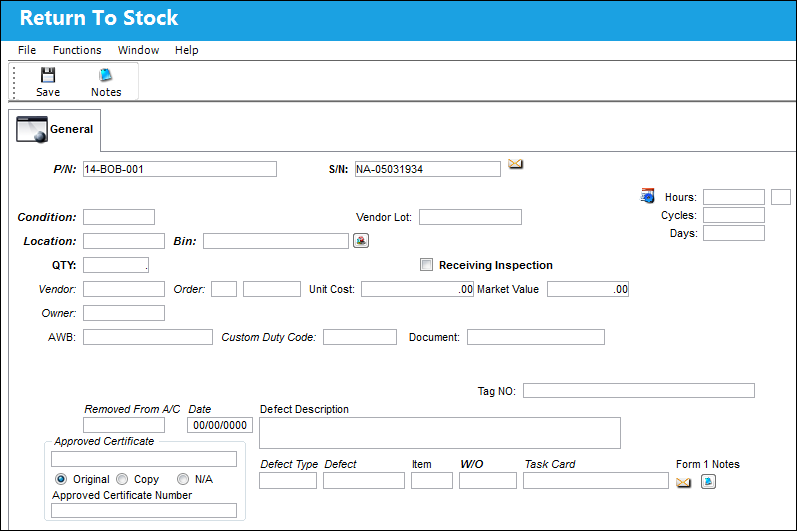Image resolution: width=797 pixels, height=531 pixels.
Task: Click the Vendor input field
Action: pyautogui.click(x=124, y=289)
